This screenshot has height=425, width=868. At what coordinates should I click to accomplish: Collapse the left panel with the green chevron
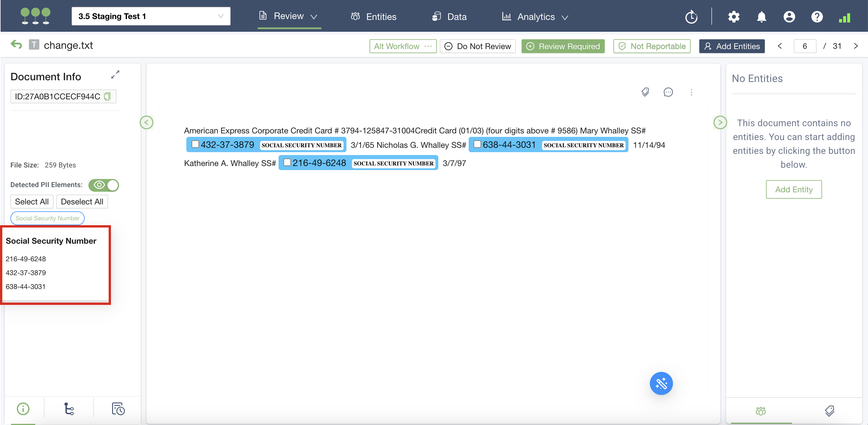(146, 123)
